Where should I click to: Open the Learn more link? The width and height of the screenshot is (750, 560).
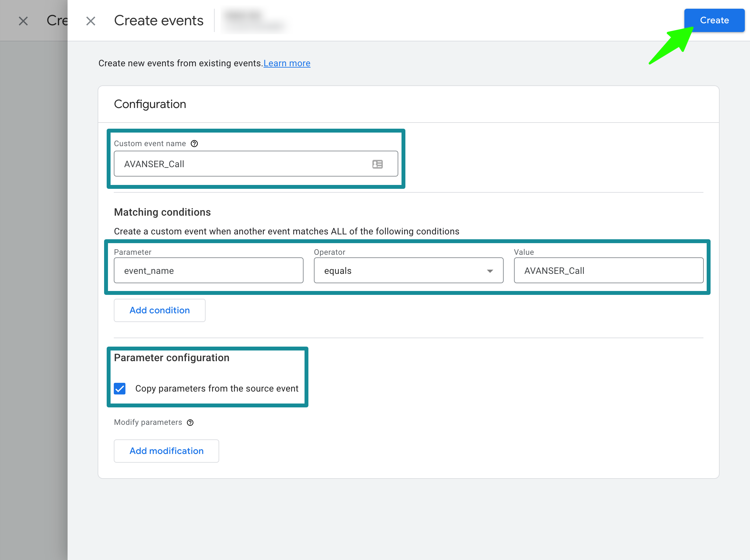point(287,63)
